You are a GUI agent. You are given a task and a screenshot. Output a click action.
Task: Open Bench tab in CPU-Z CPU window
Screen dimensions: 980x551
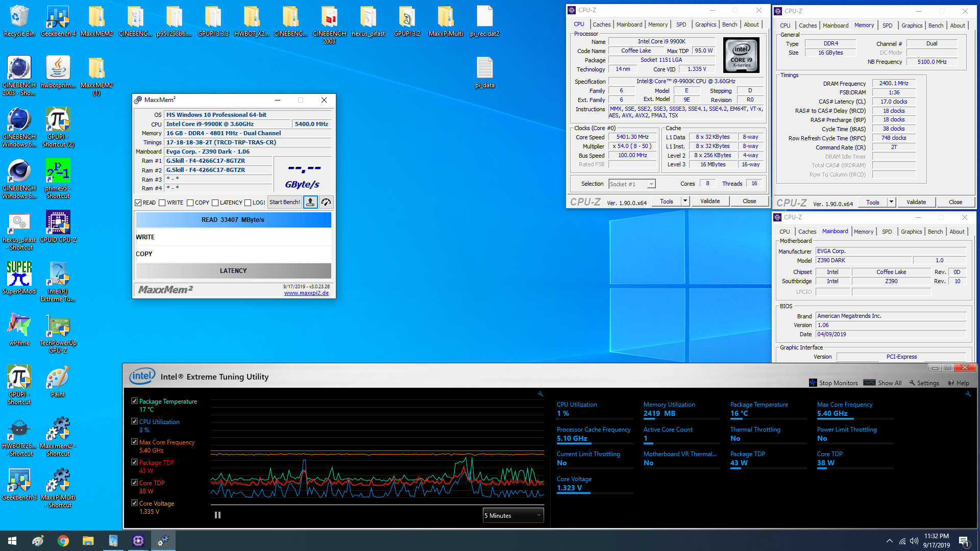tap(729, 24)
